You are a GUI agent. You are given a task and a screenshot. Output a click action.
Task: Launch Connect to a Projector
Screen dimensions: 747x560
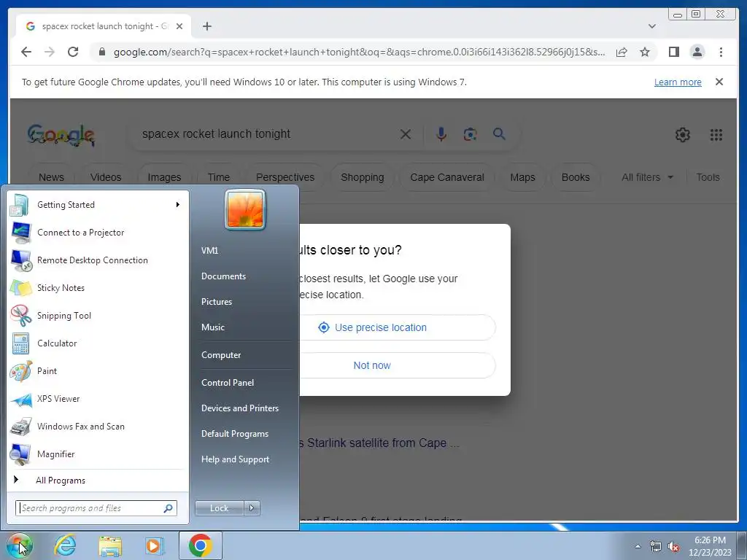(98, 233)
